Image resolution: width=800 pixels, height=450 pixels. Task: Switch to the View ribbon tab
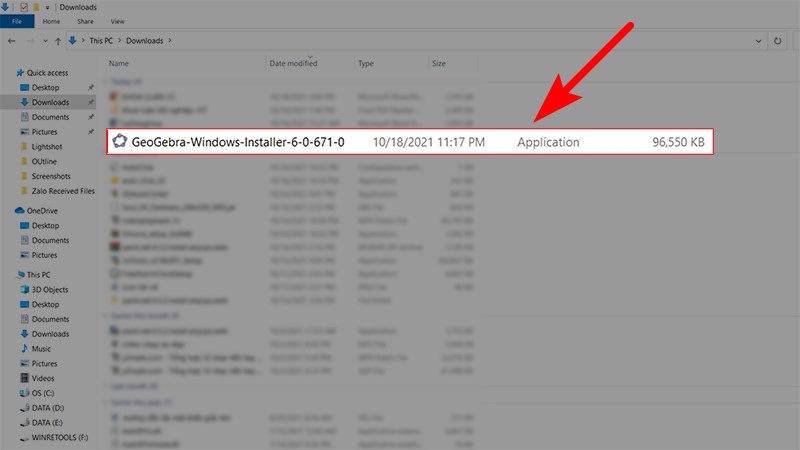click(x=118, y=21)
